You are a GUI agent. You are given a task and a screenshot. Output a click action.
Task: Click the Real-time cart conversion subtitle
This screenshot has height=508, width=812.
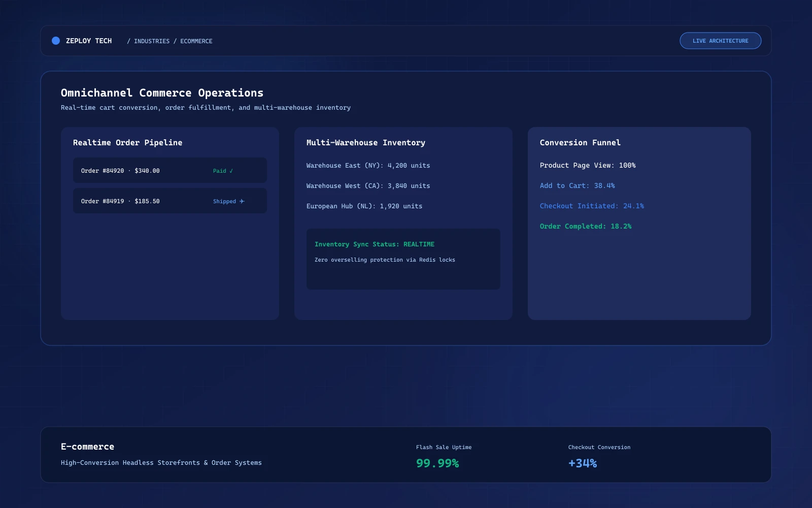coord(206,108)
